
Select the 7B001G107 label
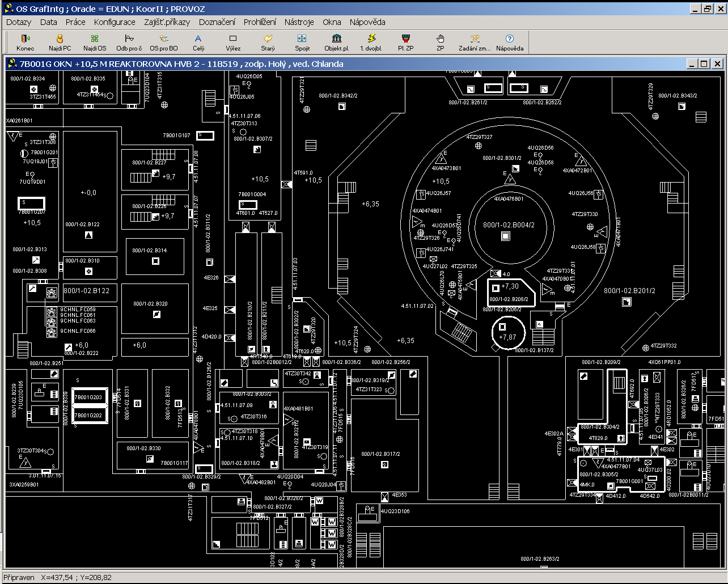coord(176,136)
